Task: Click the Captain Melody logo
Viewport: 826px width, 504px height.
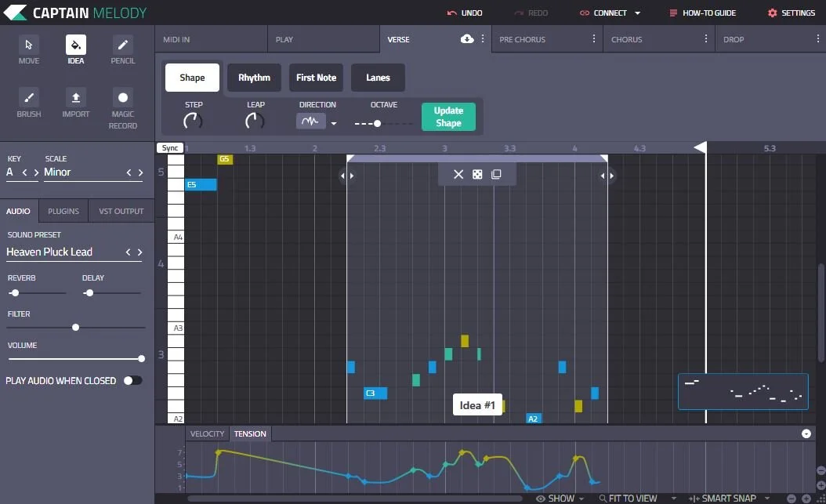Action: coord(74,13)
